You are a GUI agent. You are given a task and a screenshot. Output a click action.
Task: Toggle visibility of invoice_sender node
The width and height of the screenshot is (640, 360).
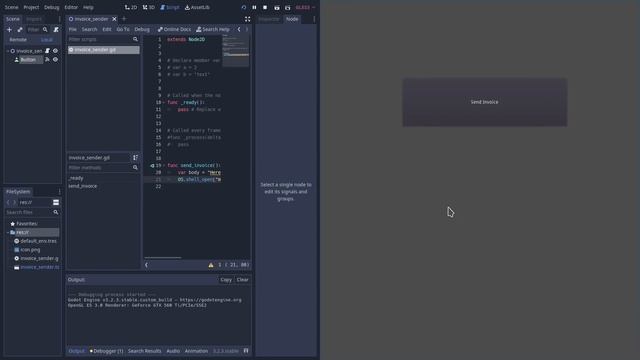[x=56, y=51]
